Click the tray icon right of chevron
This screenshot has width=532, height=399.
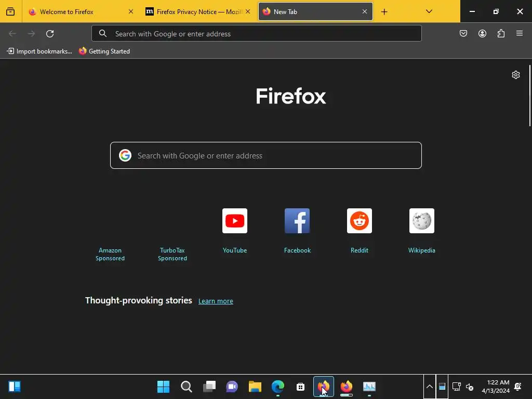click(442, 387)
